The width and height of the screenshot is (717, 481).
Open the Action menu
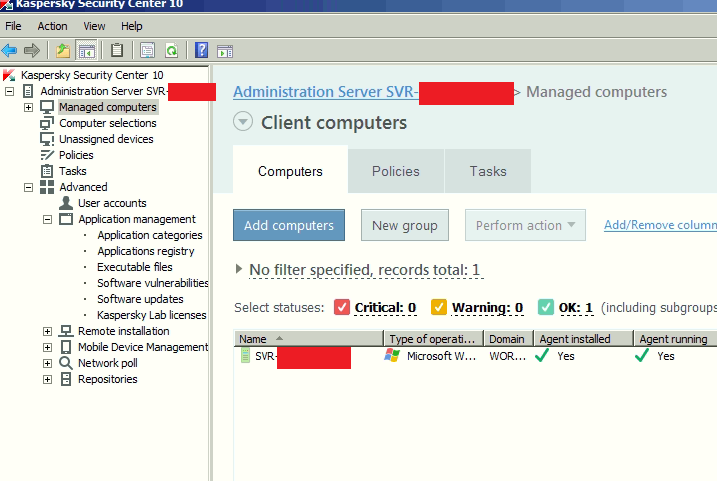(x=52, y=26)
